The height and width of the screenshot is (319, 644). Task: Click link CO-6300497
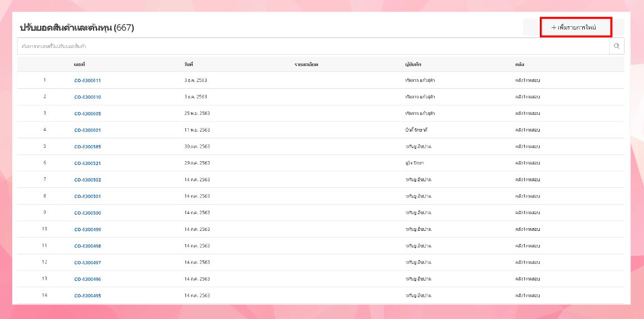pyautogui.click(x=87, y=263)
